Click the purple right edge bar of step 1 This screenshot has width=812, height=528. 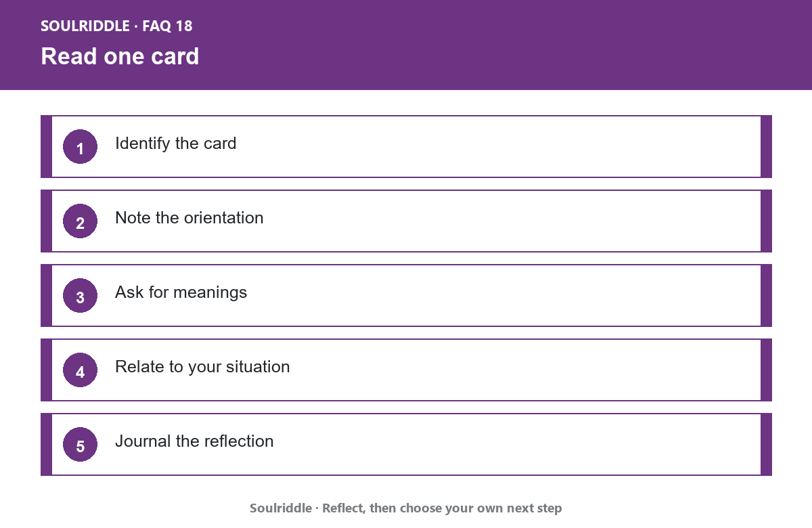766,146
